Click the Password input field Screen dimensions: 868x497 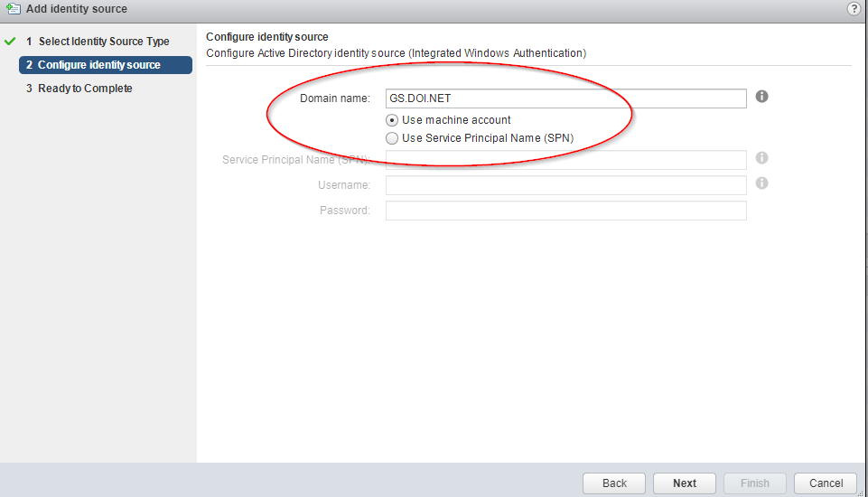[565, 211]
